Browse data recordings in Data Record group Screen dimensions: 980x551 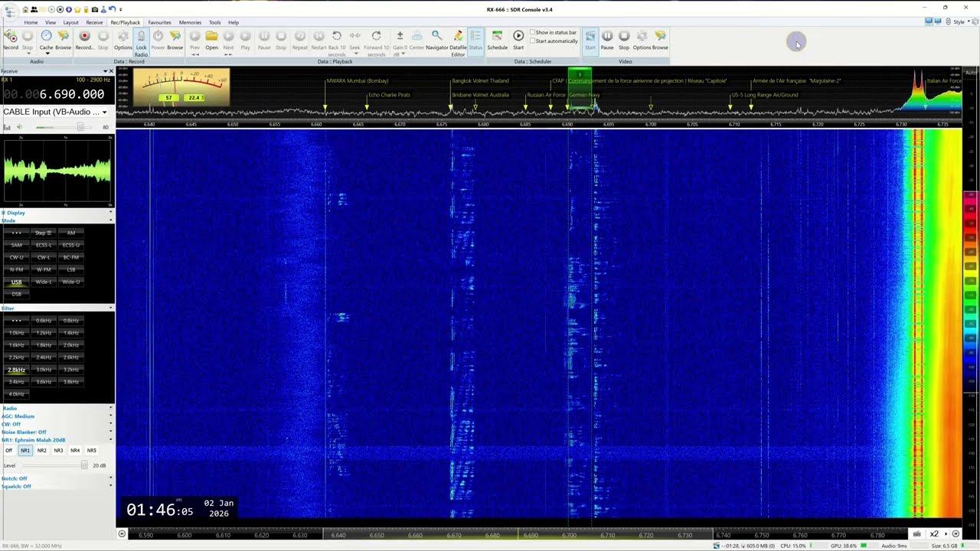[x=175, y=39]
